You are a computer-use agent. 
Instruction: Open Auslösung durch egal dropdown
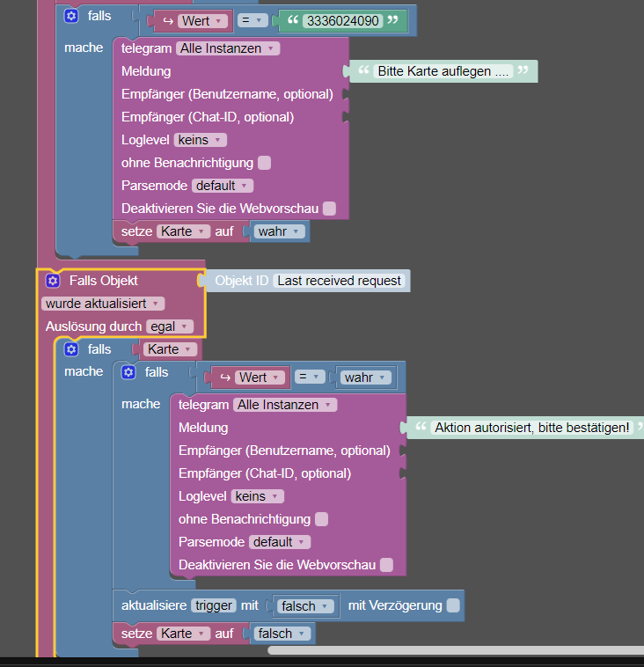click(170, 326)
